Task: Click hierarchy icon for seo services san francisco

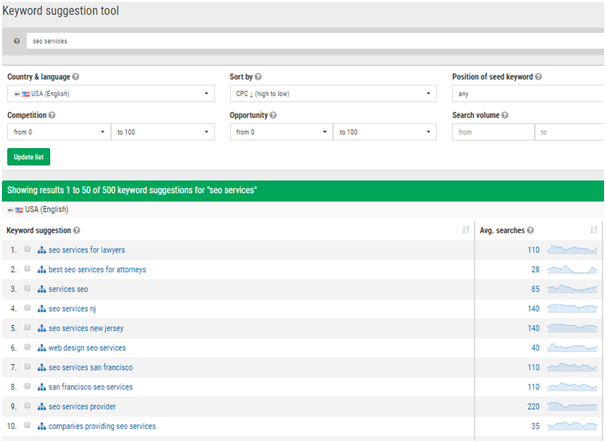Action: (41, 367)
